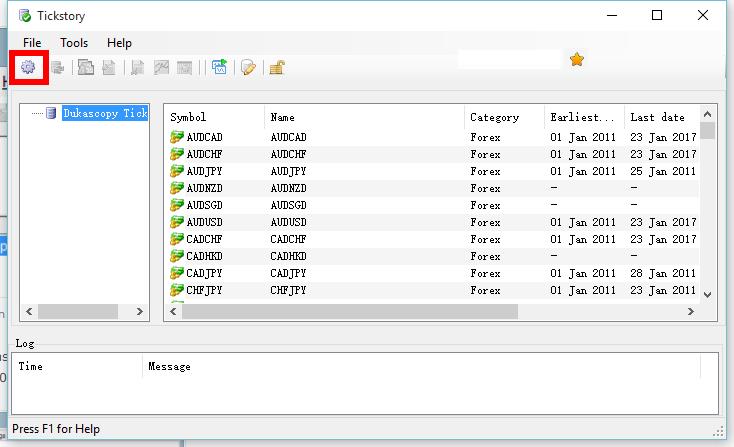Click the grayed-out grid table toolbar icon
The width and height of the screenshot is (734, 447).
[x=184, y=67]
